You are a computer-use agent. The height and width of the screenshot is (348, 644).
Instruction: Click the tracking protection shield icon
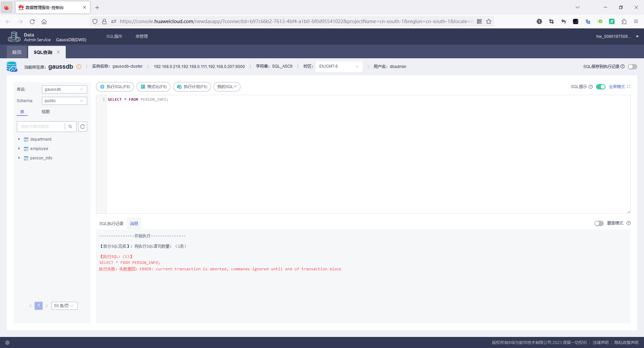95,21
